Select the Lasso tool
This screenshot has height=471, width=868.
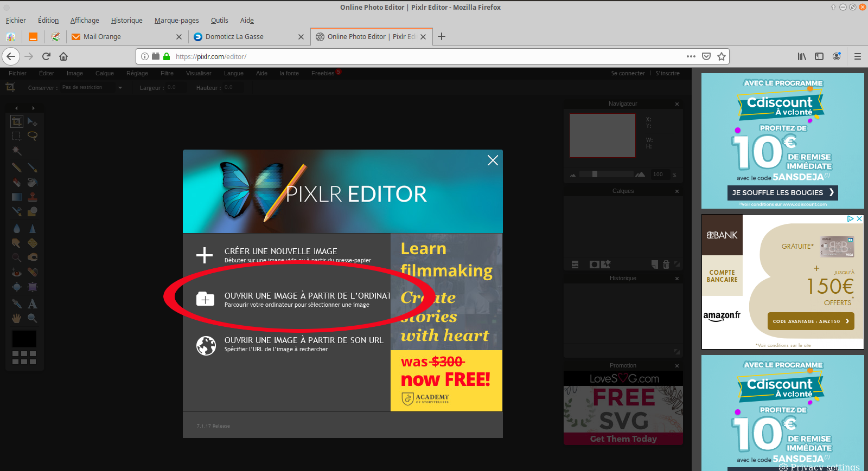[x=33, y=136]
